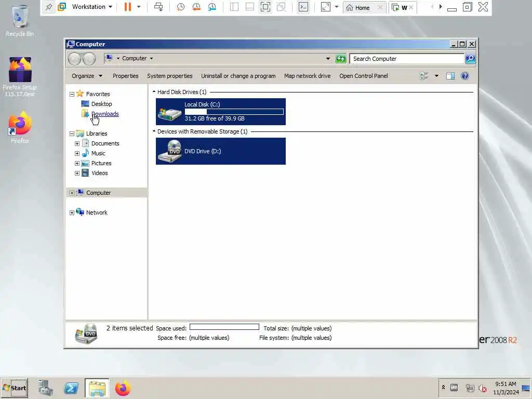This screenshot has height=399, width=532.
Task: Open the stretch options dropdown arrow
Action: (x=337, y=7)
